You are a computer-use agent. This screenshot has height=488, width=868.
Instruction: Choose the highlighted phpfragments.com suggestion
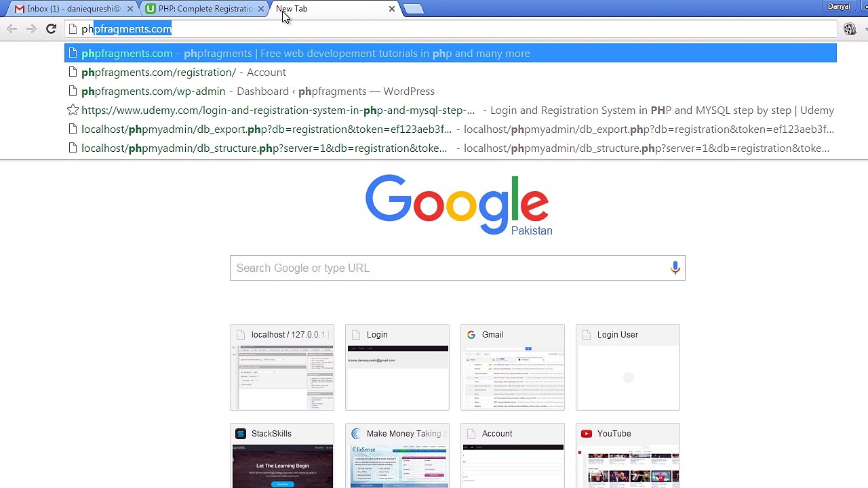(x=450, y=53)
